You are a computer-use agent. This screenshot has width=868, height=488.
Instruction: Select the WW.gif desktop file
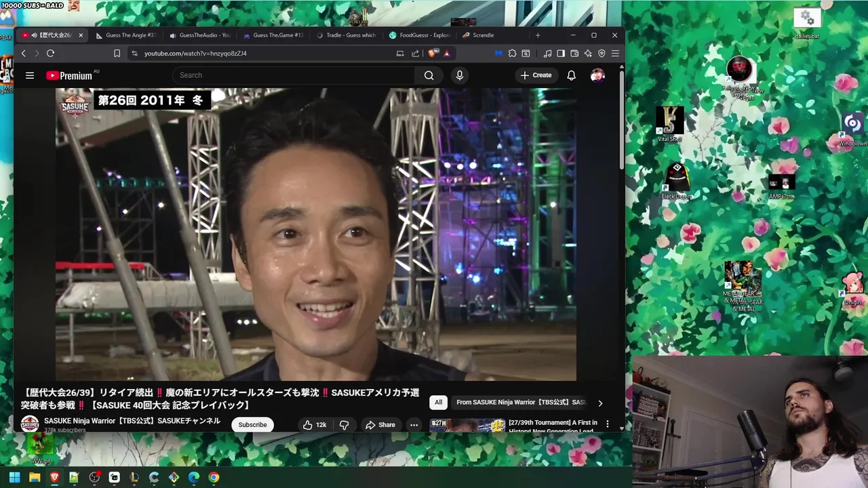tap(41, 449)
